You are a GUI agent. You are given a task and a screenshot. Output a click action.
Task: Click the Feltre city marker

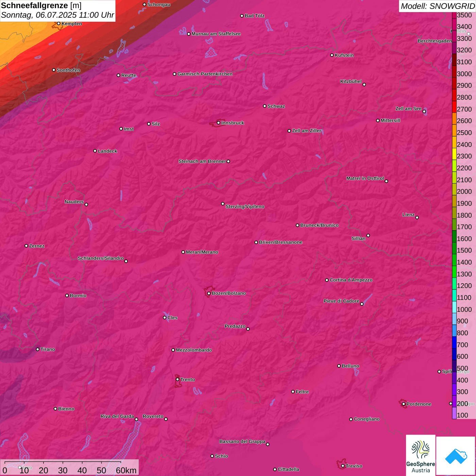point(293,392)
